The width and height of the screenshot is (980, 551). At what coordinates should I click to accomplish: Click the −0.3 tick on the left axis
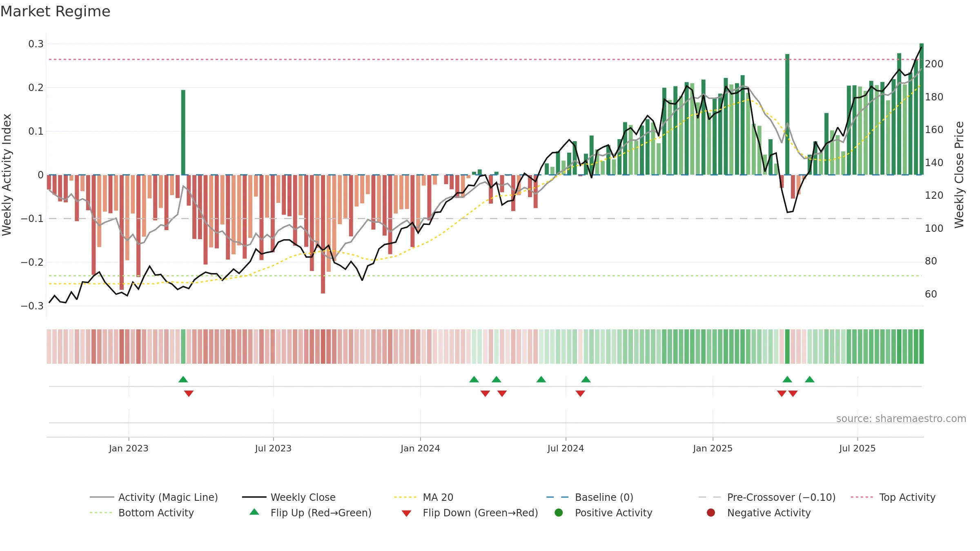pos(32,306)
